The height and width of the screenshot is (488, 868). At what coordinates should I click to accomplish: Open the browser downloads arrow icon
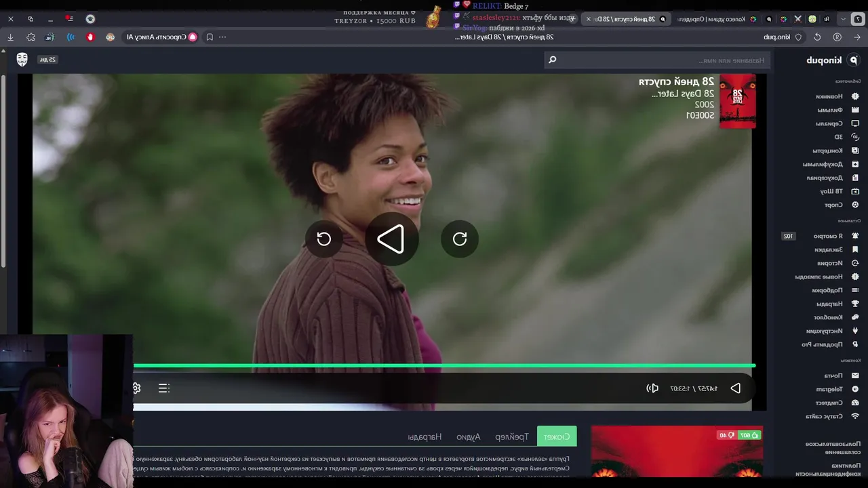point(10,37)
